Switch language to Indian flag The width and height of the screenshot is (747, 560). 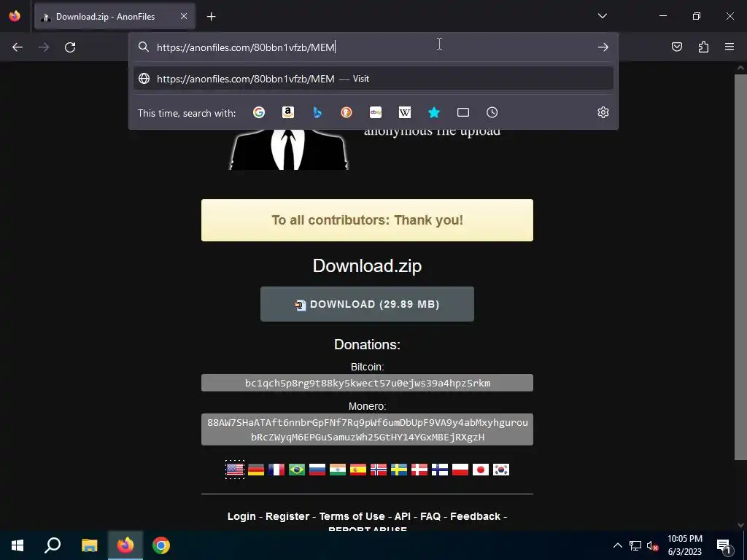click(338, 470)
